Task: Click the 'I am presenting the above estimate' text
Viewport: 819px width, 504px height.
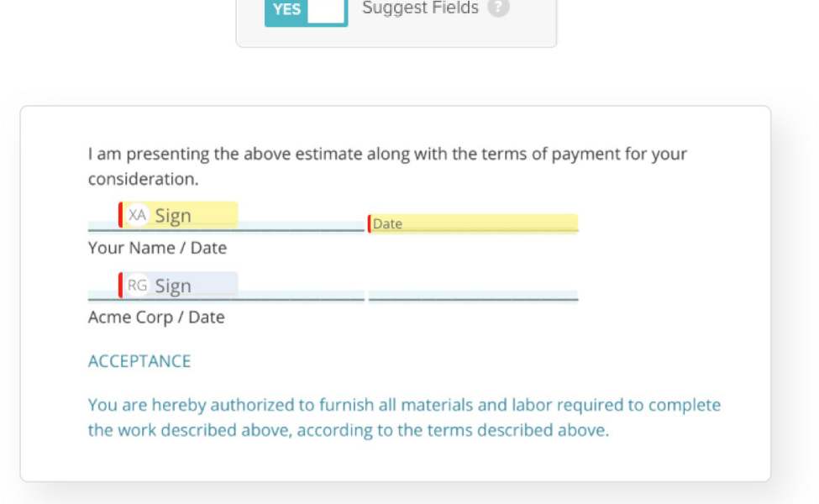Action: click(387, 166)
